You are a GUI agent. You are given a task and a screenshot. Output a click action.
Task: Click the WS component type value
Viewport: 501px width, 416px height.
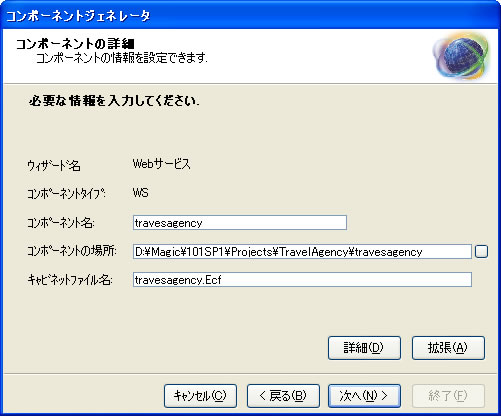(140, 193)
